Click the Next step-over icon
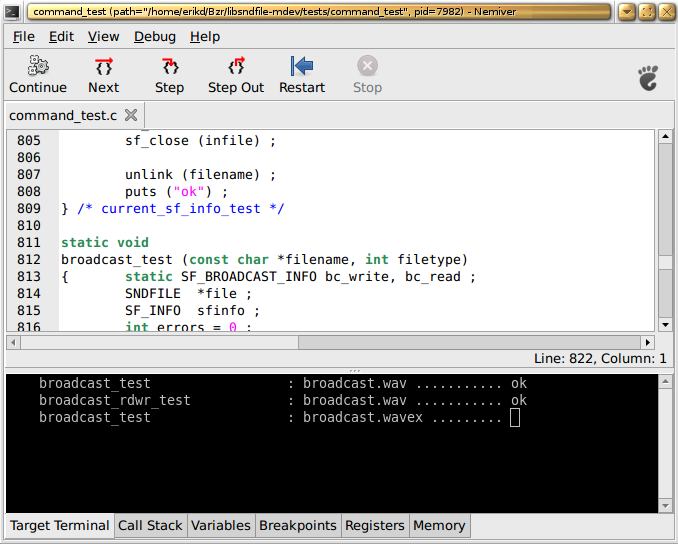 coord(104,66)
